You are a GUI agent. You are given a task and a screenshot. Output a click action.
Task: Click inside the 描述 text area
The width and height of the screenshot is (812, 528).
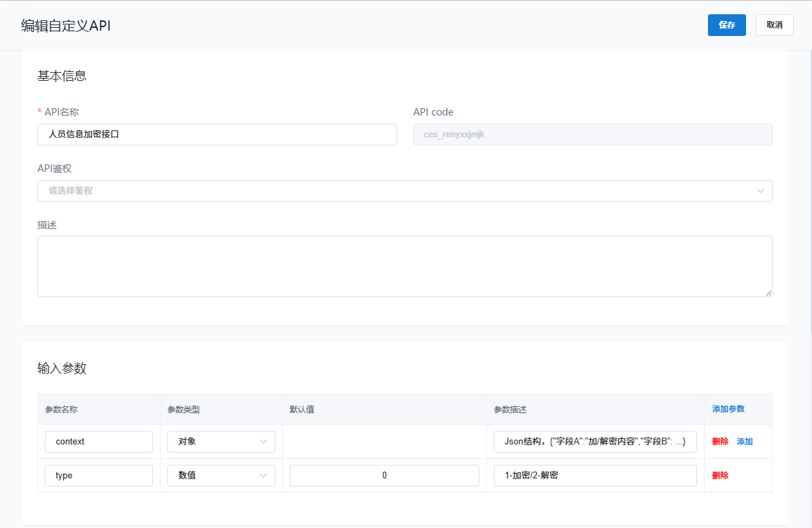(404, 266)
